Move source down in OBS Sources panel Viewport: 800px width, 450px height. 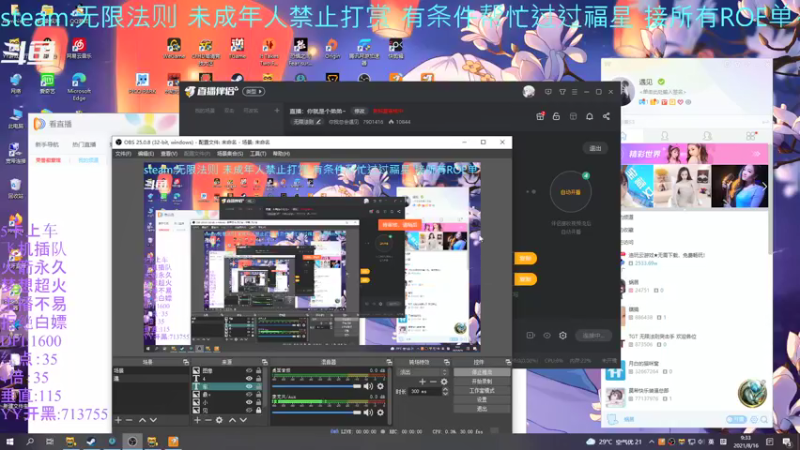click(x=243, y=420)
